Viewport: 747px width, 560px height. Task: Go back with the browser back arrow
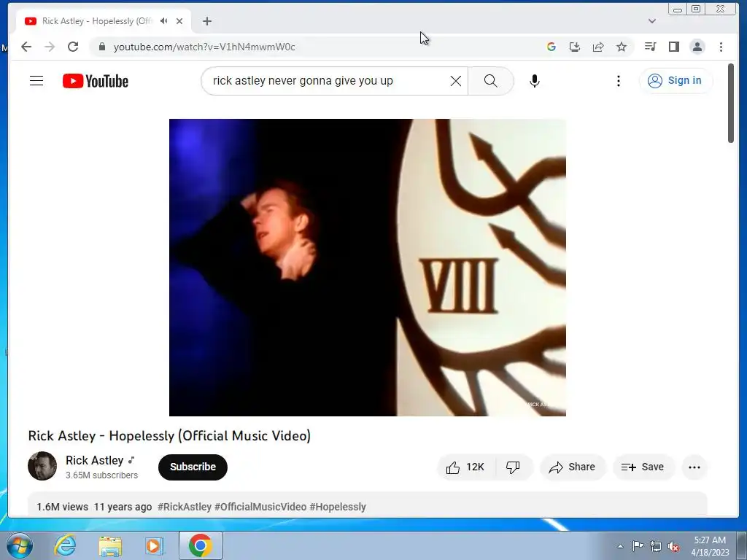26,47
